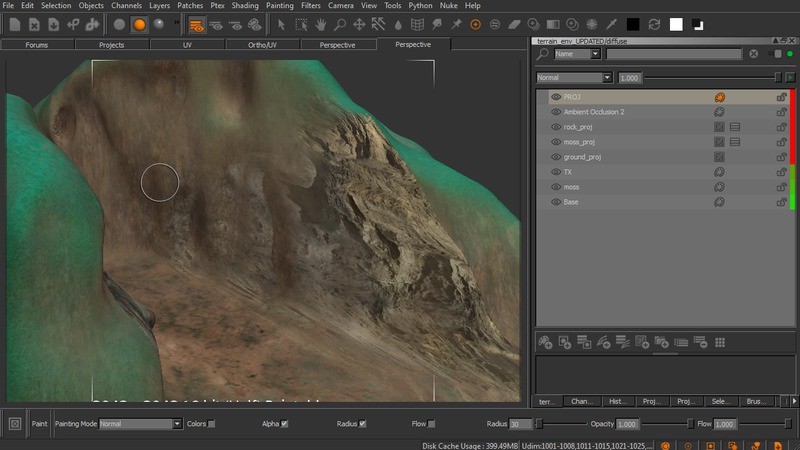Select the moss layer
This screenshot has height=450, width=800.
click(571, 187)
